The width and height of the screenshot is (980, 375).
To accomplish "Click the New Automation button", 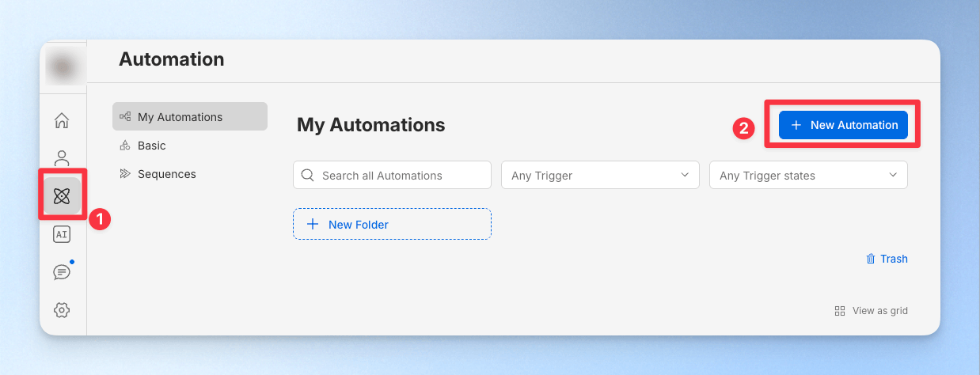I will tap(843, 125).
